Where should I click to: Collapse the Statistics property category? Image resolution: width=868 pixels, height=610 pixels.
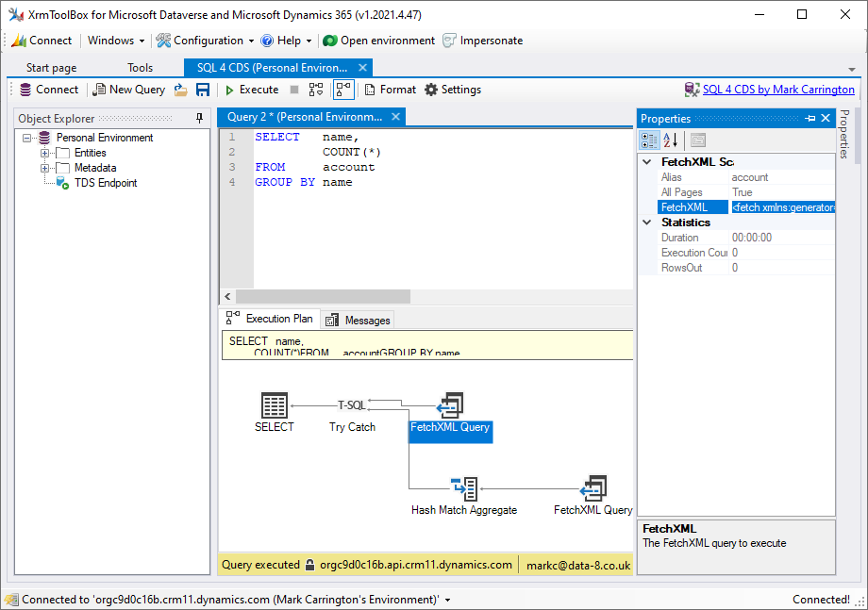click(x=647, y=223)
